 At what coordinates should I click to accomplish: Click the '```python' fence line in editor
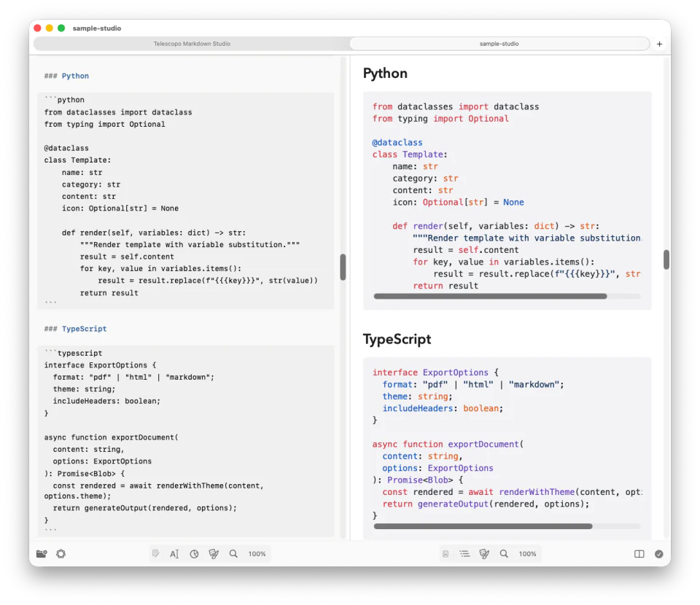(64, 100)
